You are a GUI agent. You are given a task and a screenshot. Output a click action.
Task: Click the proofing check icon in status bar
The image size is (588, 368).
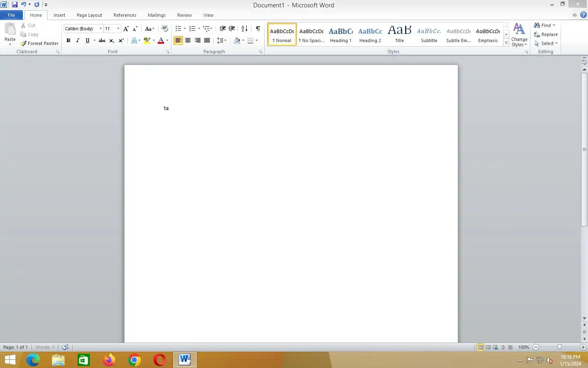[65, 347]
